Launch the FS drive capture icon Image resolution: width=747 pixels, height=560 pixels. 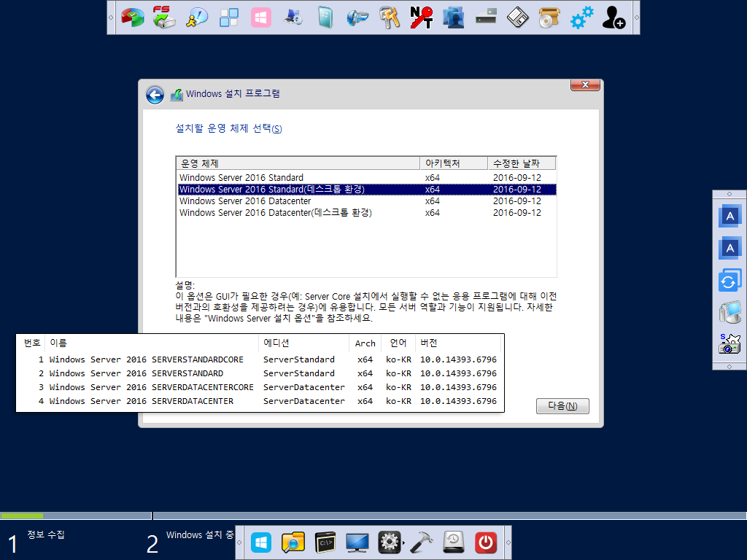pyautogui.click(x=164, y=17)
